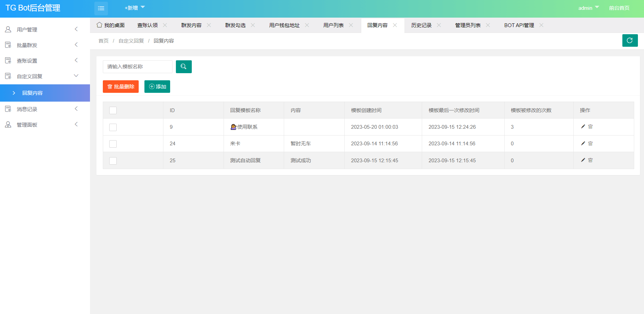
Task: Click the 批量删除 button
Action: [121, 87]
